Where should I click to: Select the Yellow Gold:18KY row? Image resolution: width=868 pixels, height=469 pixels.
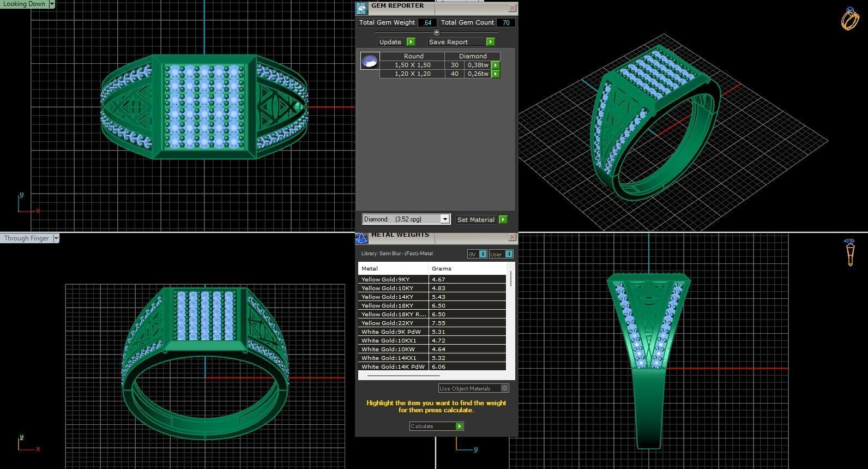pos(432,305)
